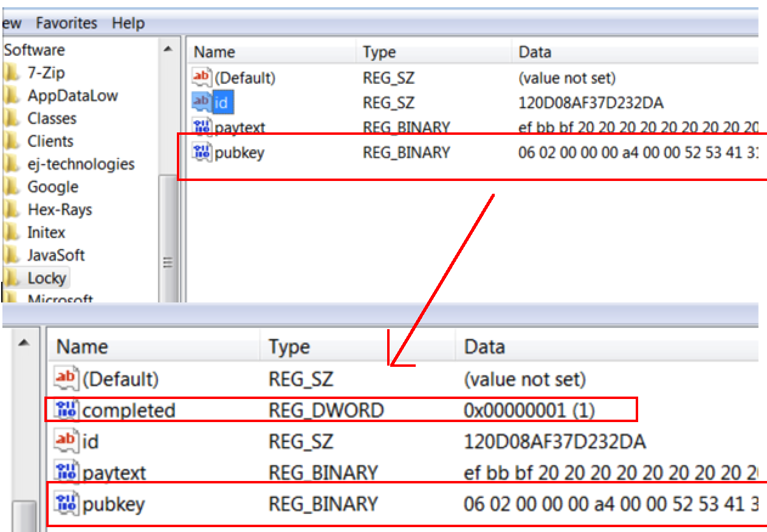Click the Data column header in lower pane
This screenshot has width=767, height=532.
coord(484,347)
